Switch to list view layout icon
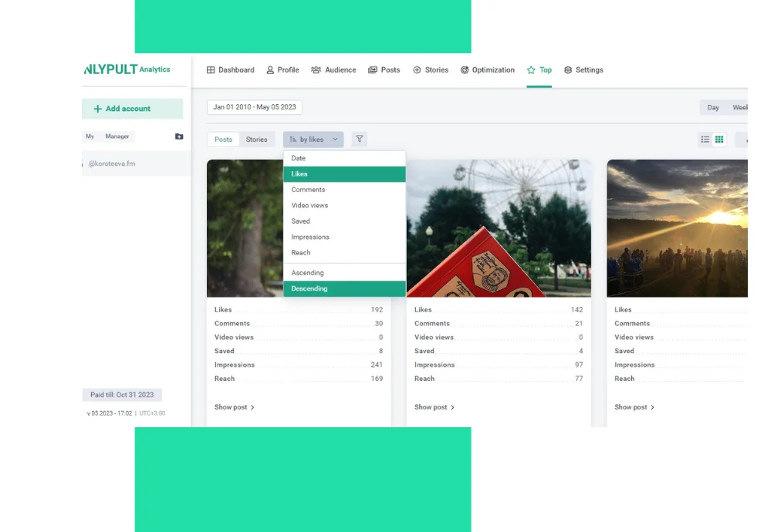This screenshot has height=532, width=764. [x=705, y=140]
